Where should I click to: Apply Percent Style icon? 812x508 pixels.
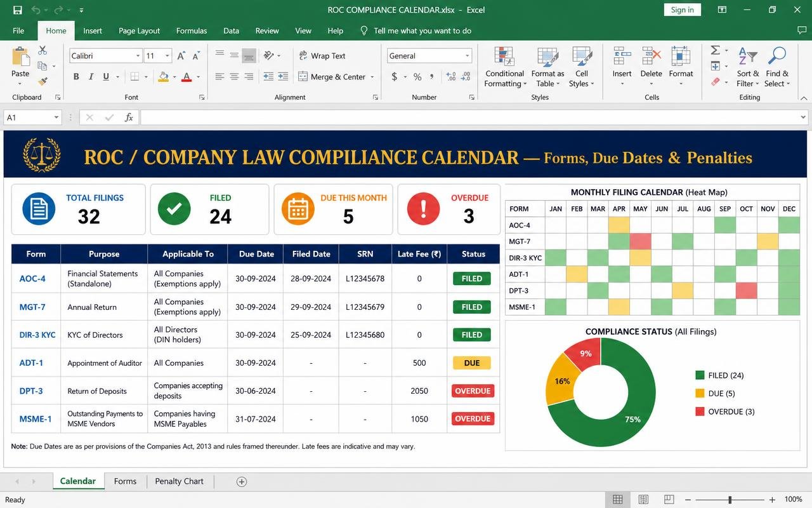point(417,77)
